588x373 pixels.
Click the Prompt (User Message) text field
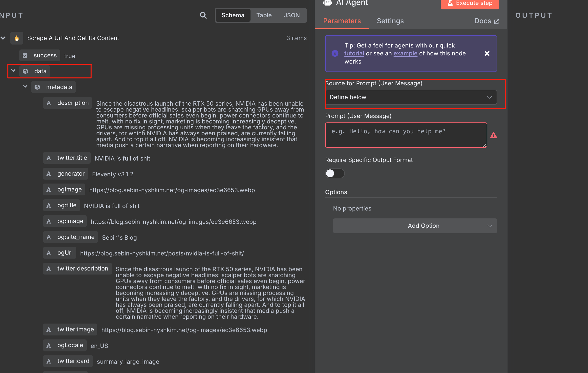406,135
